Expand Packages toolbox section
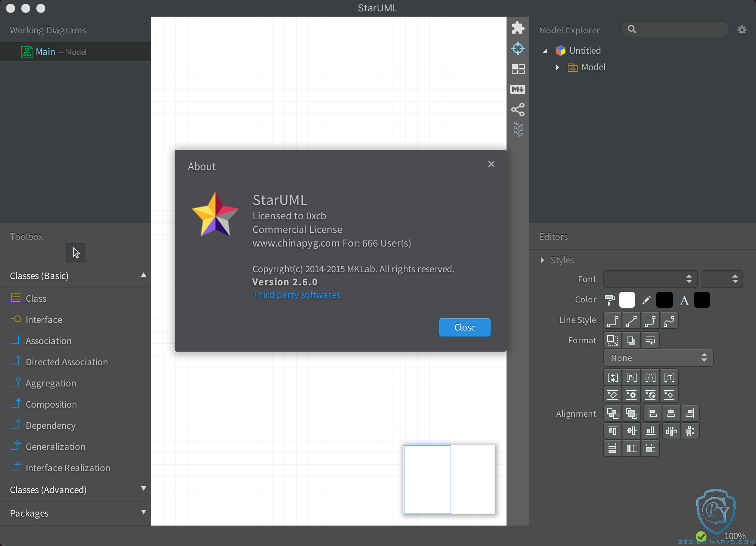756x546 pixels. point(144,512)
